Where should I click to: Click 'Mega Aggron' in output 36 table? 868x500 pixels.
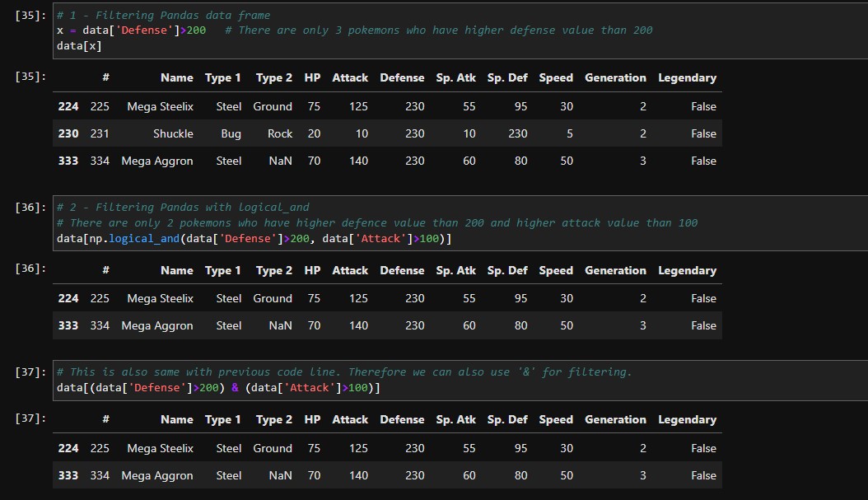point(157,326)
